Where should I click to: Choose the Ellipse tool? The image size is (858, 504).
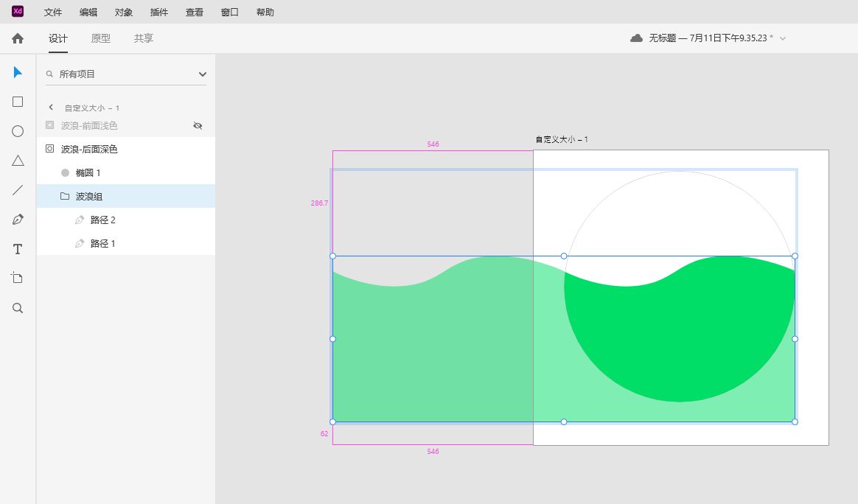pos(18,131)
